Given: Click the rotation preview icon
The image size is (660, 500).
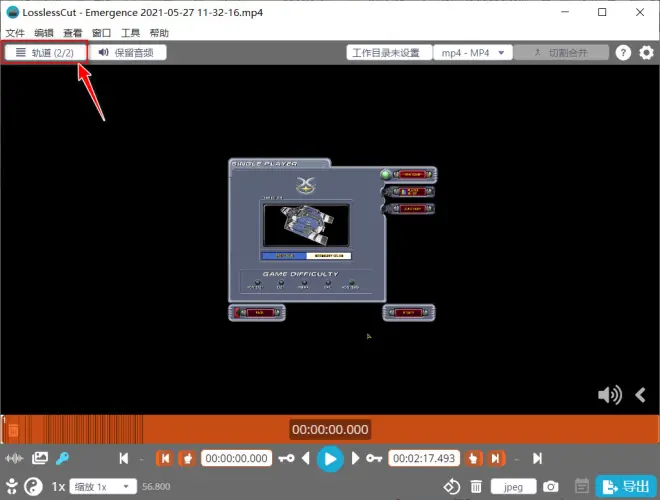Looking at the screenshot, I should click(452, 487).
